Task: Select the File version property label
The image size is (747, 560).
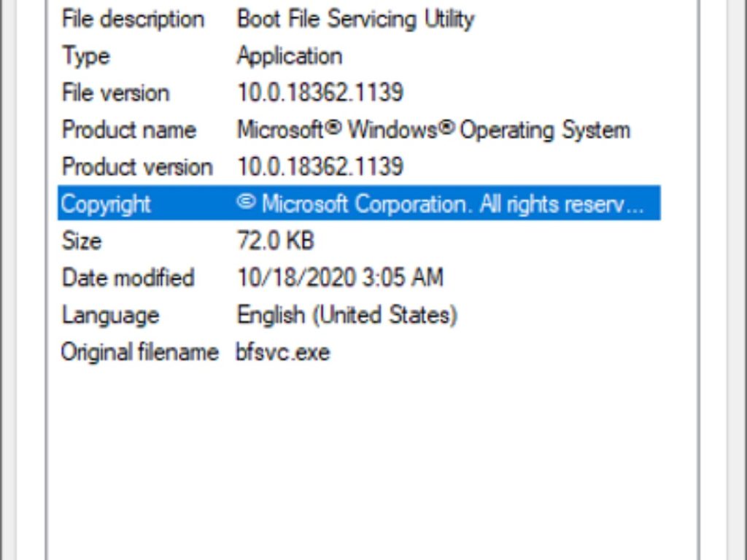Action: (x=115, y=93)
